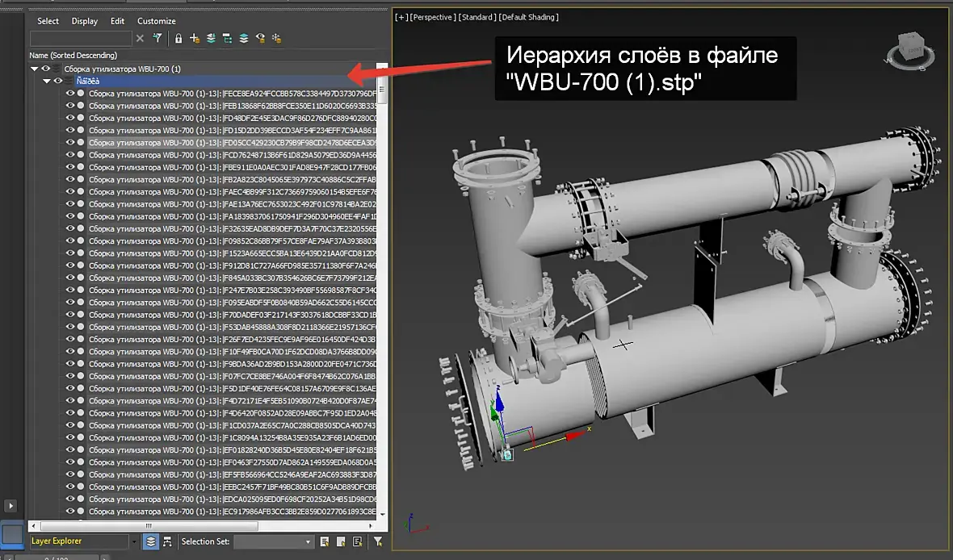
Task: Switch to Sort by Hierarchy icon
Action: click(167, 541)
